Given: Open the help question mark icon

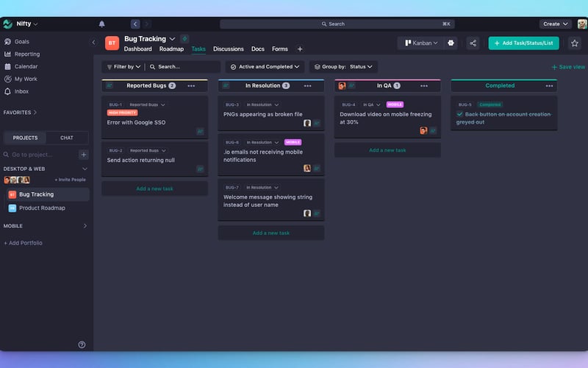Looking at the screenshot, I should [82, 344].
